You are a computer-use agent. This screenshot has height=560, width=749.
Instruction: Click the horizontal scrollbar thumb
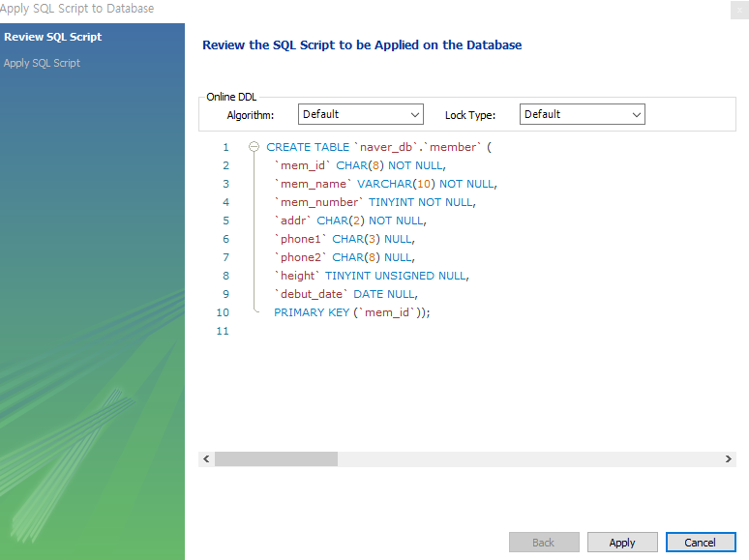[276, 458]
